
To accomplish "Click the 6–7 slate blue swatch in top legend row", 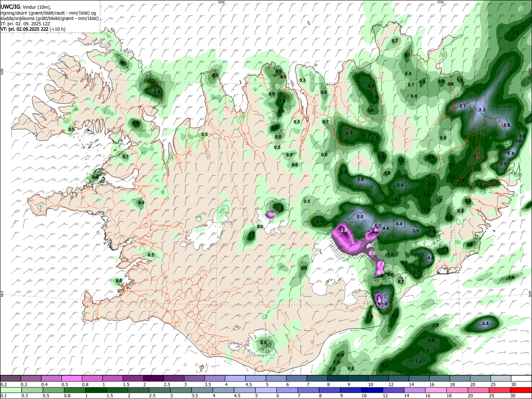I will [x=297, y=378].
